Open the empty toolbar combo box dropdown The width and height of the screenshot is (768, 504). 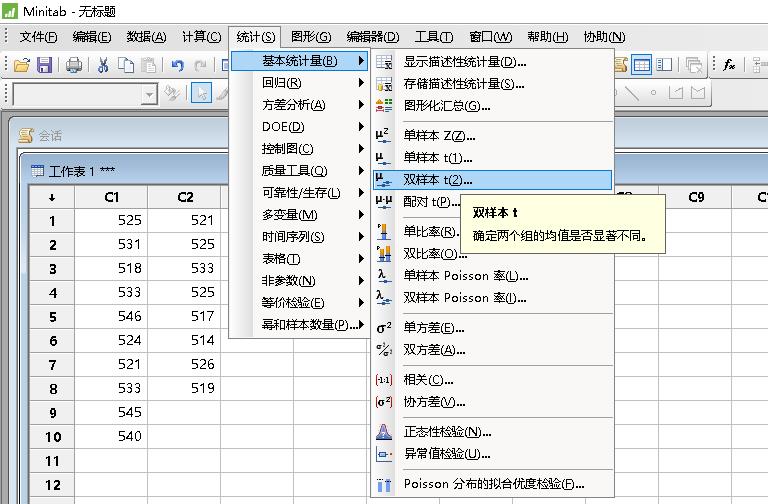(149, 94)
